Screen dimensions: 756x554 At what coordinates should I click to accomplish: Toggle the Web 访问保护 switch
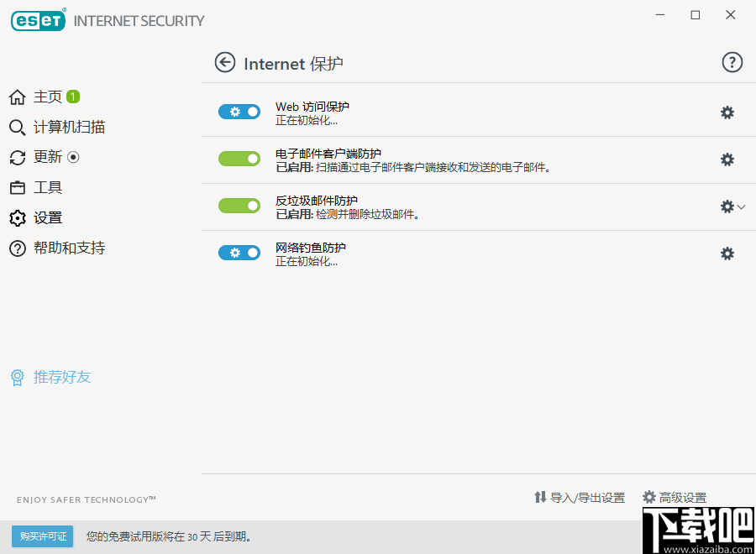[239, 112]
